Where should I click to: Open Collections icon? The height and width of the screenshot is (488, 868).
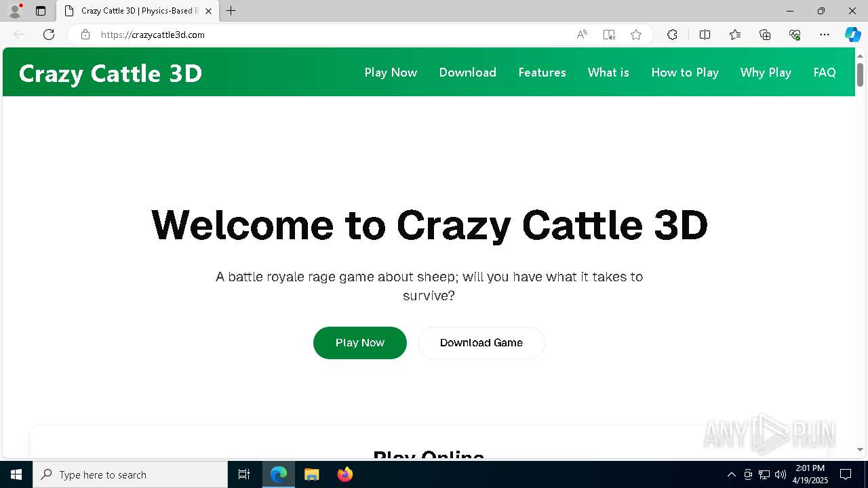(x=765, y=35)
